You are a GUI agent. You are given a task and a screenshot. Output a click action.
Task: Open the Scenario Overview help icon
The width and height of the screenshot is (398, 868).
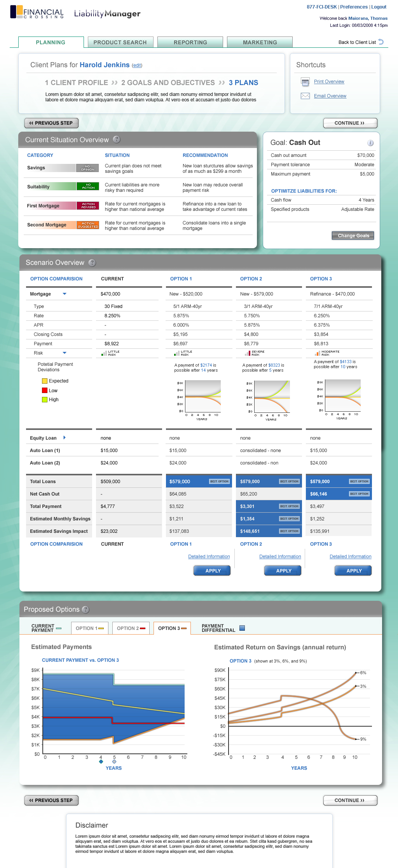[x=92, y=263]
